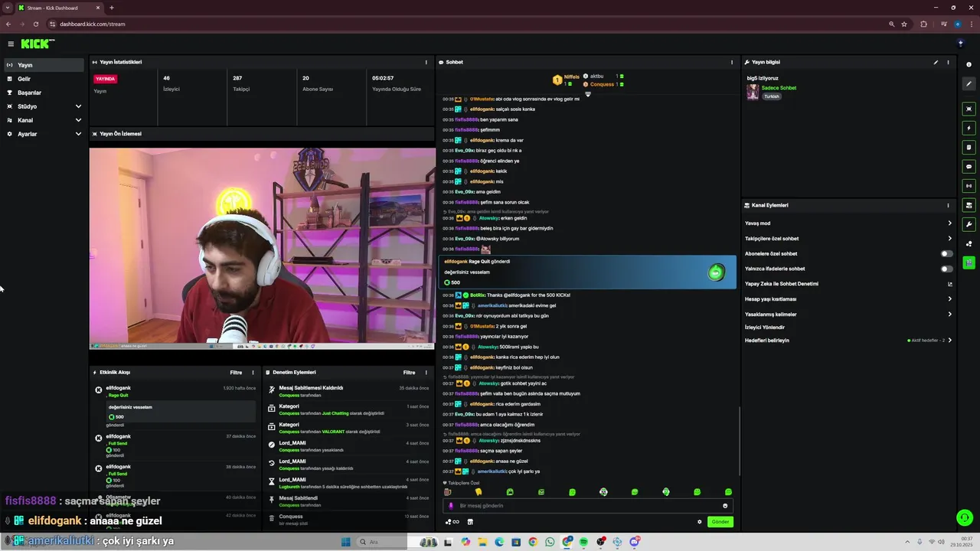Click the Turkish language tag
Viewport: 980px width, 551px height.
[772, 96]
